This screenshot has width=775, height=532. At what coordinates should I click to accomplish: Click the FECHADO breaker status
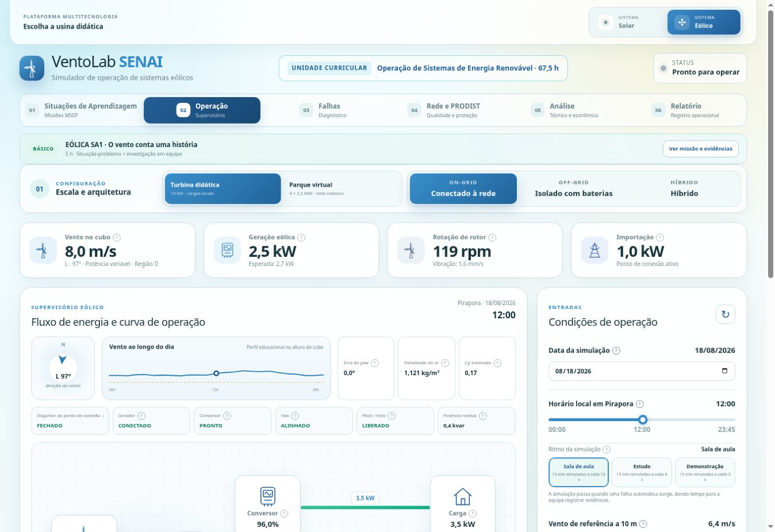(x=49, y=426)
